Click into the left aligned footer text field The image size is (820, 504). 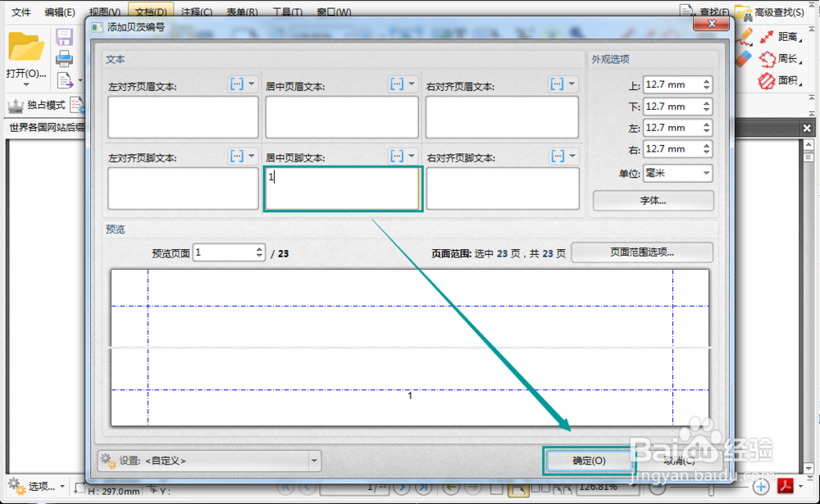coord(183,188)
